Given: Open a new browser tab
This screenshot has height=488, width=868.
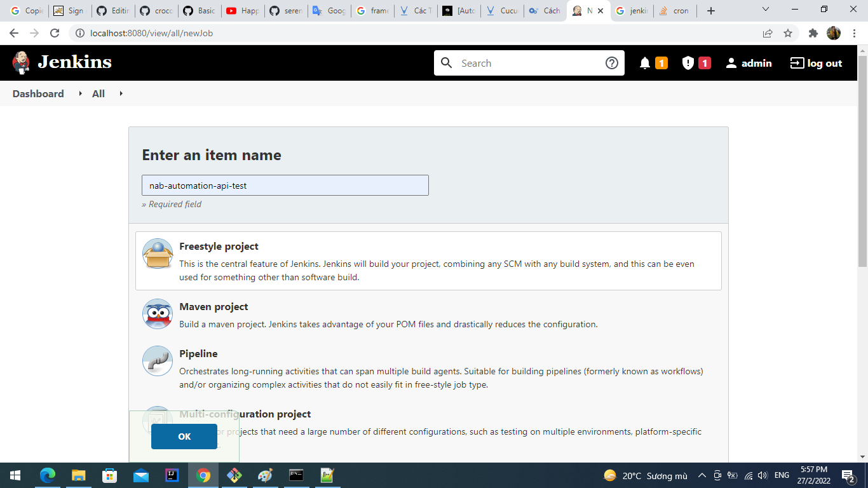Looking at the screenshot, I should pos(711,11).
